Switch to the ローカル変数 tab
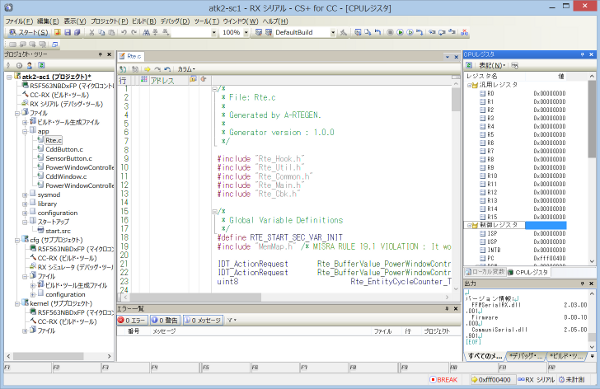 485,272
